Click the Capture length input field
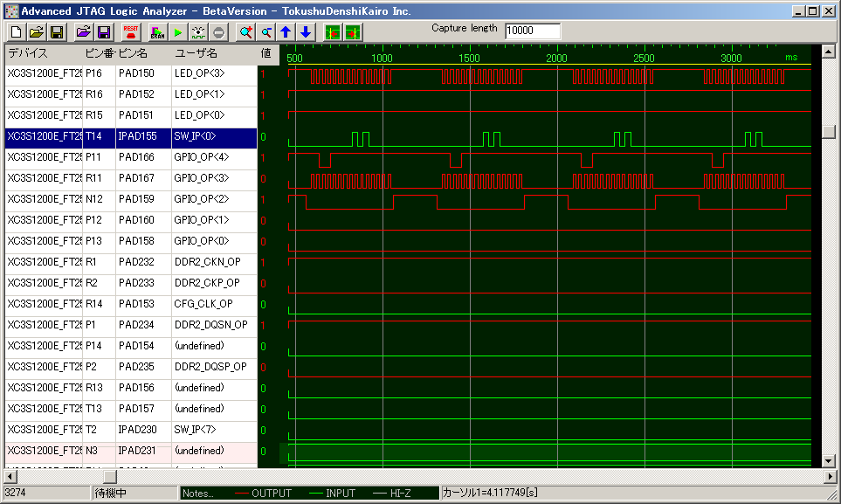This screenshot has width=841, height=504. tap(532, 31)
